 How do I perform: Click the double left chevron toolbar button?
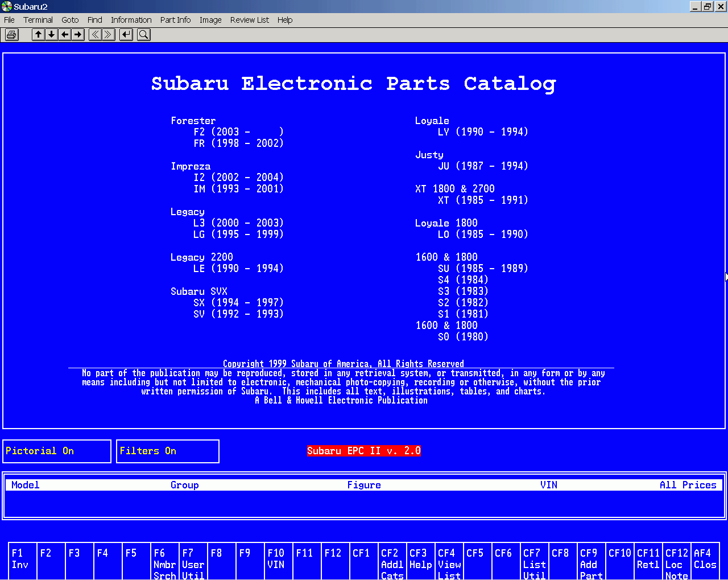(95, 35)
